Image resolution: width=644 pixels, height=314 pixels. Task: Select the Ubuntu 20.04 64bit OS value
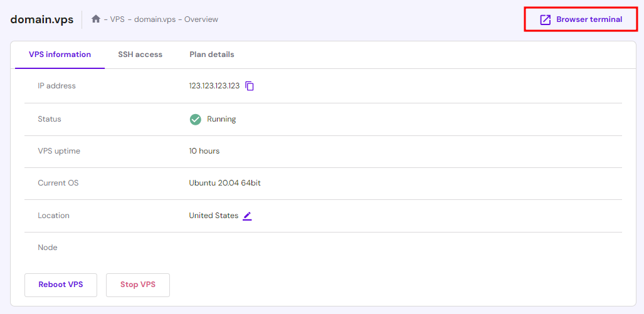pos(224,183)
